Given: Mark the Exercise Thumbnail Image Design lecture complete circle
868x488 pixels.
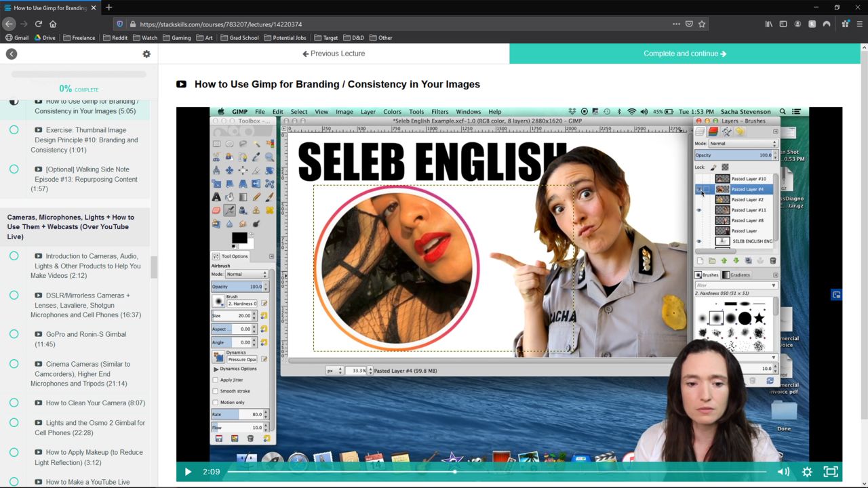Looking at the screenshot, I should click(x=14, y=129).
